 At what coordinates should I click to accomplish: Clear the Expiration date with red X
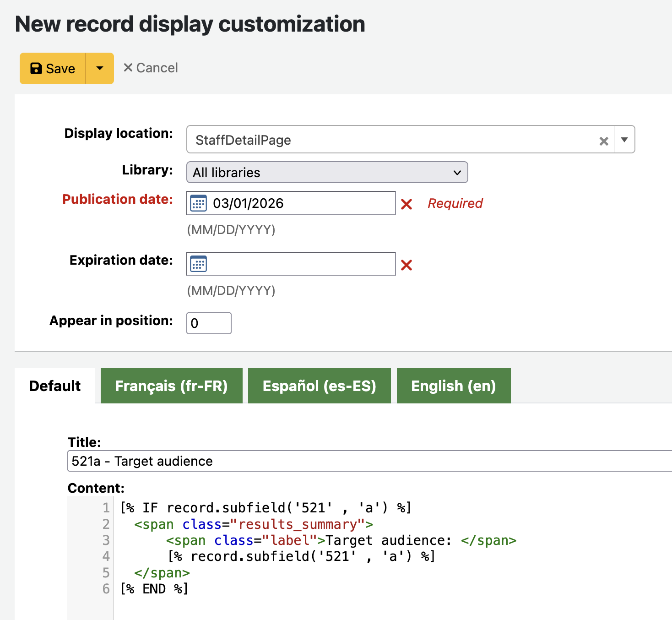tap(406, 265)
